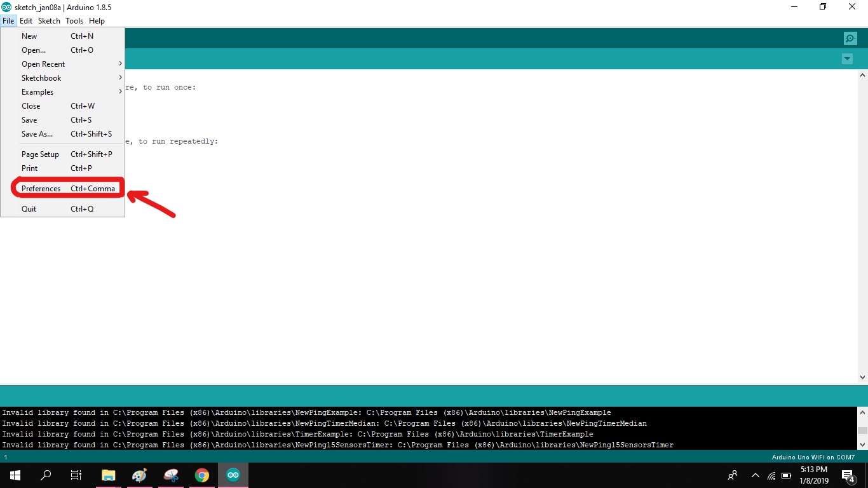Image resolution: width=868 pixels, height=488 pixels.
Task: Choose Quit from the File menu
Action: point(62,209)
